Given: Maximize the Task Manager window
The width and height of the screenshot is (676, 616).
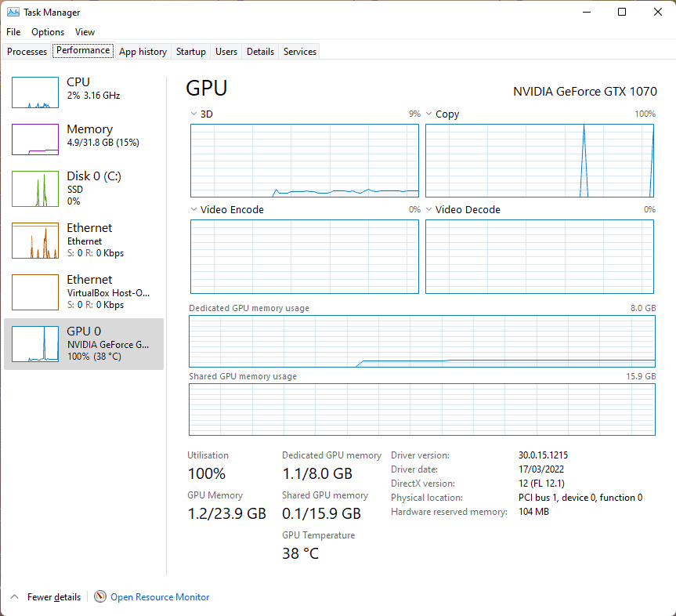Looking at the screenshot, I should tap(622, 12).
